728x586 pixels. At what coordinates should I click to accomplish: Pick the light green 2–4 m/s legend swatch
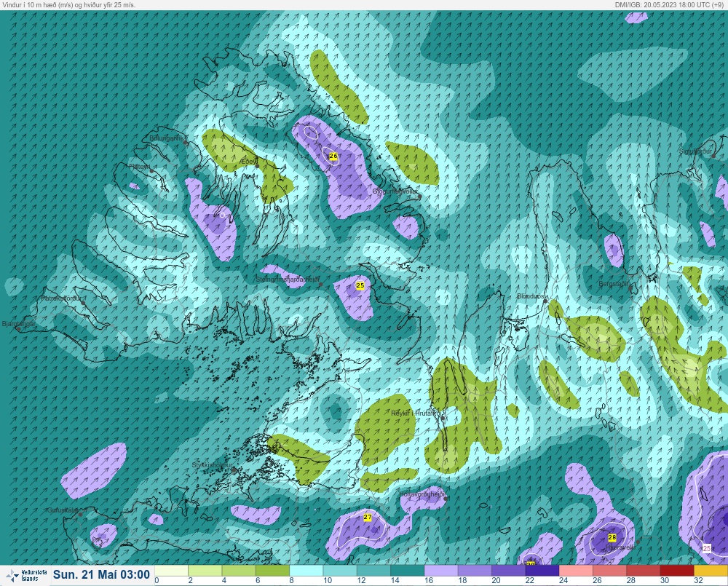pos(205,570)
